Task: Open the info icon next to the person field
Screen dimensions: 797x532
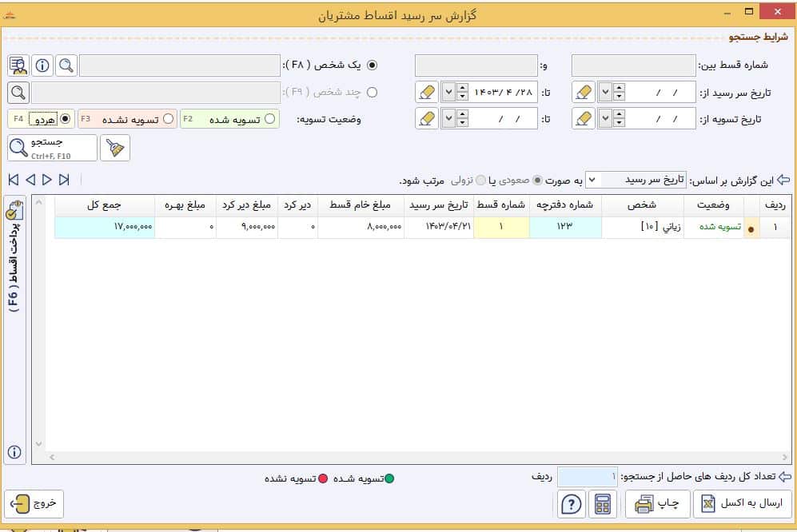Action: coord(42,66)
